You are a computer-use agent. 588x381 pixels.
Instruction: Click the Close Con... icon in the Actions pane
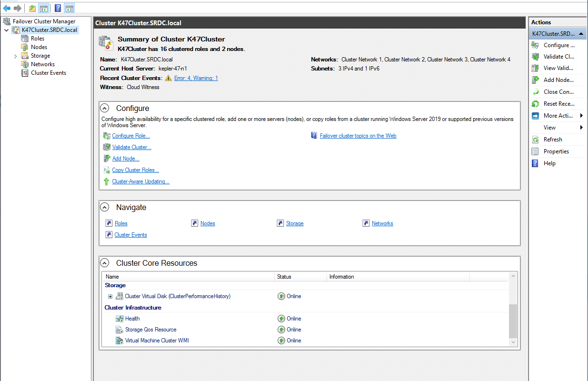coord(535,92)
